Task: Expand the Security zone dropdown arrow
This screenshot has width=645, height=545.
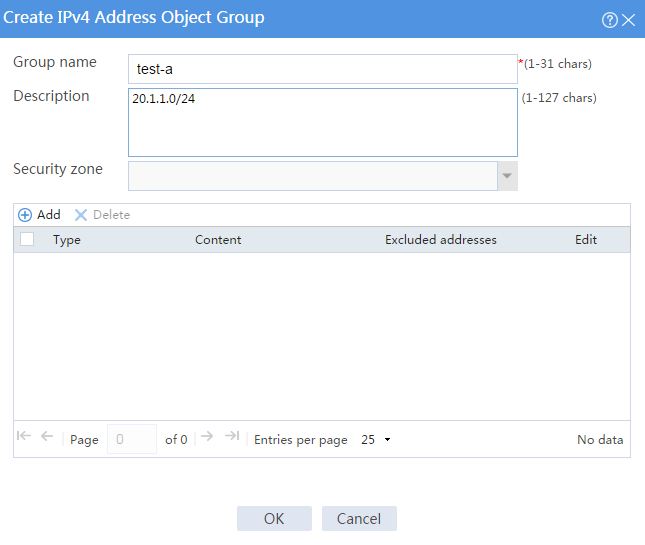Action: point(507,176)
